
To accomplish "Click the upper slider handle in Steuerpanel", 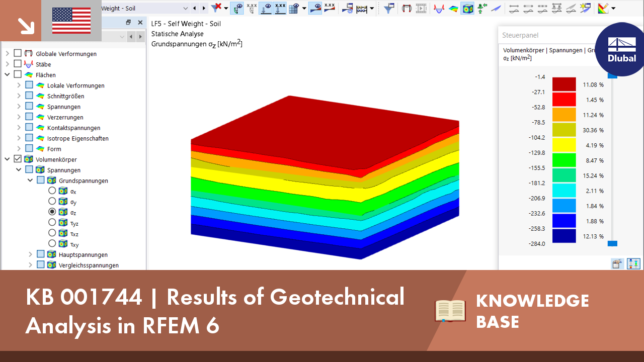I will [612, 76].
